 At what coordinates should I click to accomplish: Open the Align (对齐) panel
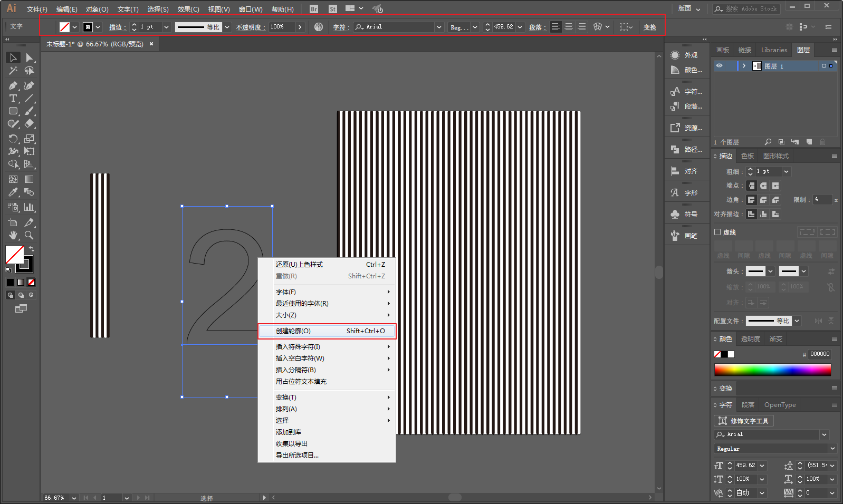click(x=686, y=171)
